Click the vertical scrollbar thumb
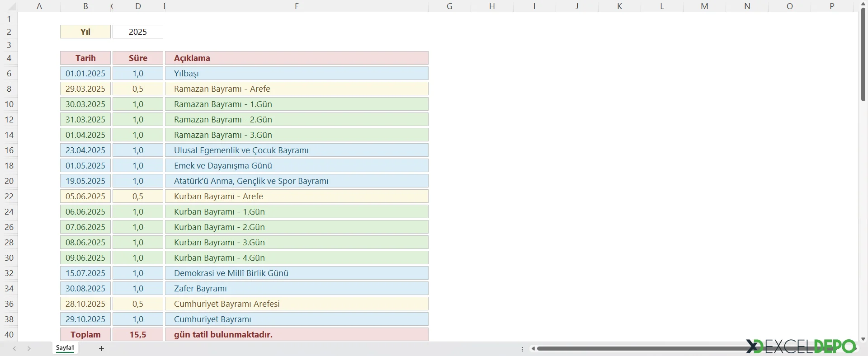 click(863, 54)
